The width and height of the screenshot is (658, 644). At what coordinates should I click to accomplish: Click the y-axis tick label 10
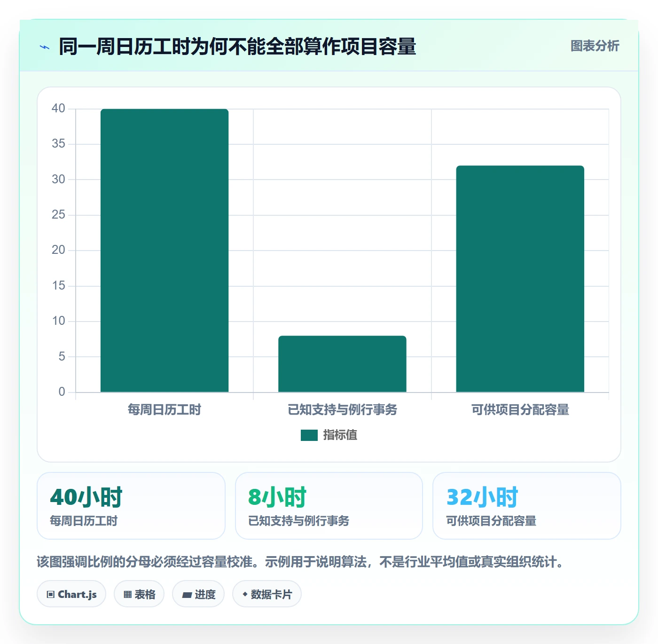(x=58, y=321)
